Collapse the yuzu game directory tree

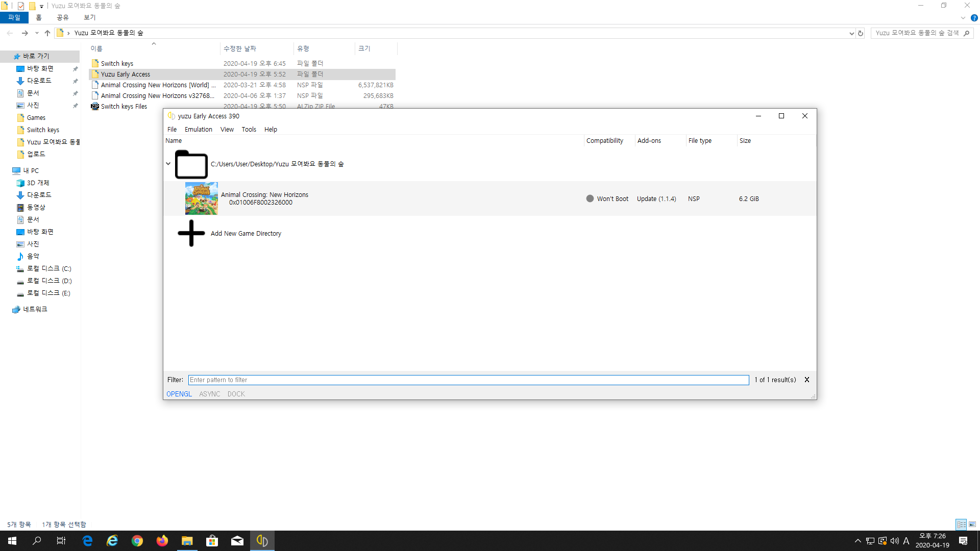[x=168, y=164]
